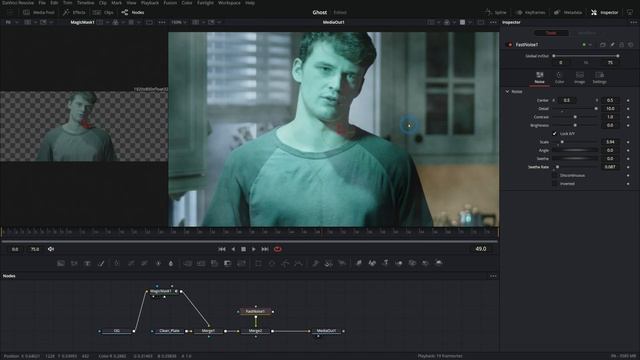The height and width of the screenshot is (360, 640).
Task: Open the Fusion menu
Action: click(170, 2)
